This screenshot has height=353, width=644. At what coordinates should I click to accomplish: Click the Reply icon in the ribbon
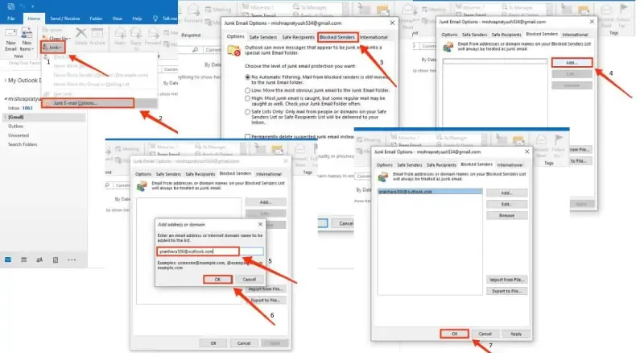pyautogui.click(x=120, y=33)
